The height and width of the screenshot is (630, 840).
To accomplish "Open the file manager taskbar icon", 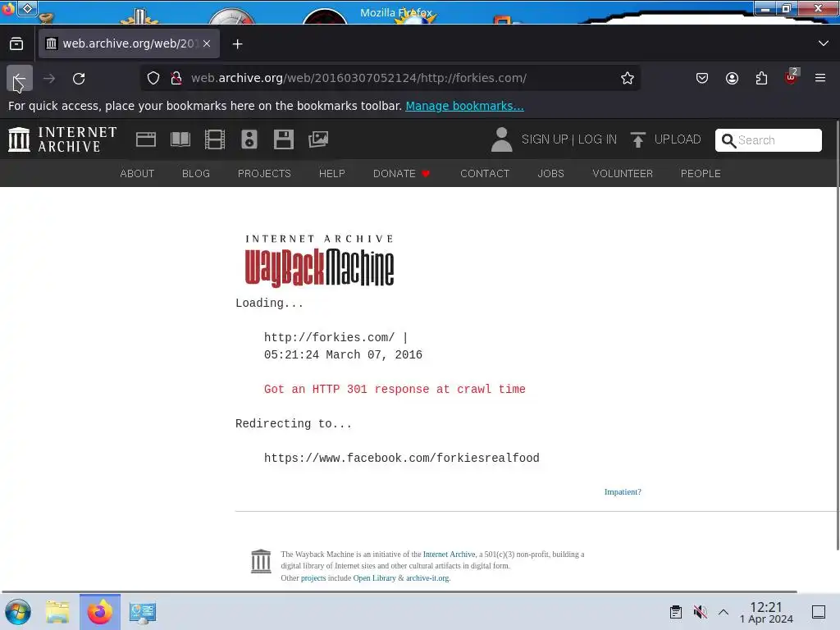I will pyautogui.click(x=57, y=612).
